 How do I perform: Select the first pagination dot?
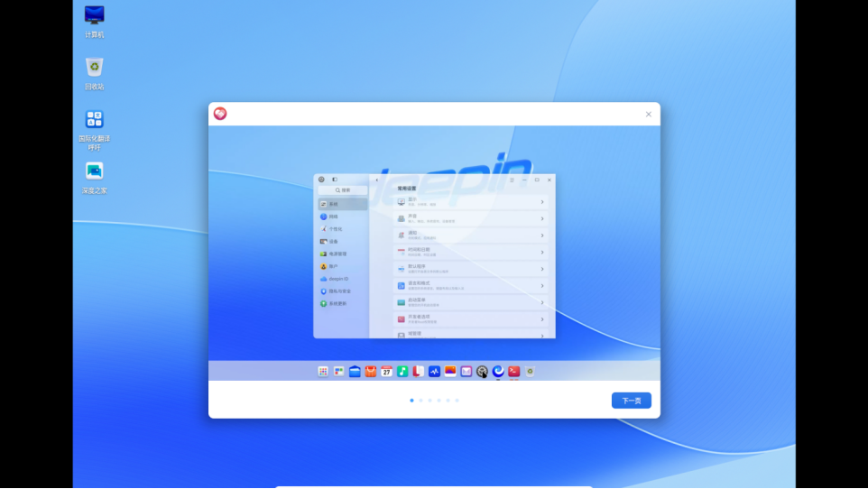[411, 401]
